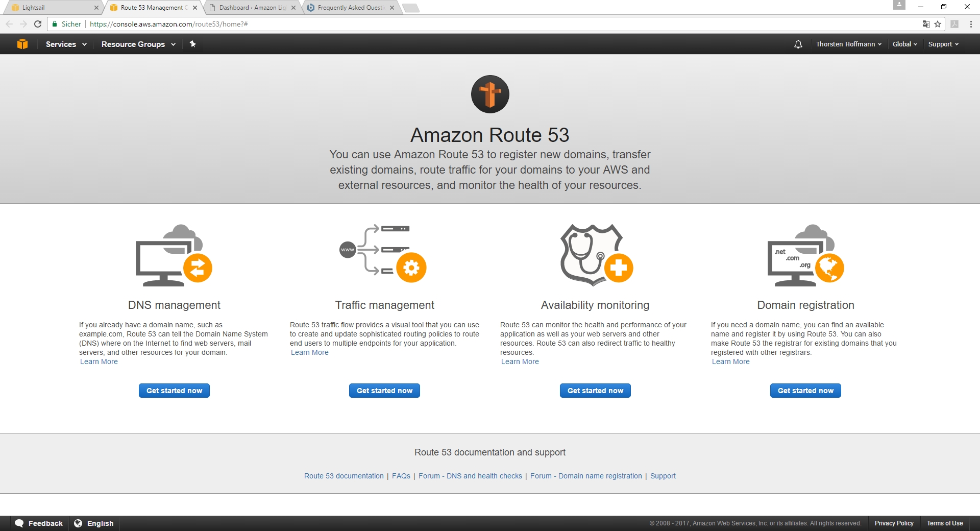Close the Dashboard Amazon Lightsail tab

(x=293, y=8)
